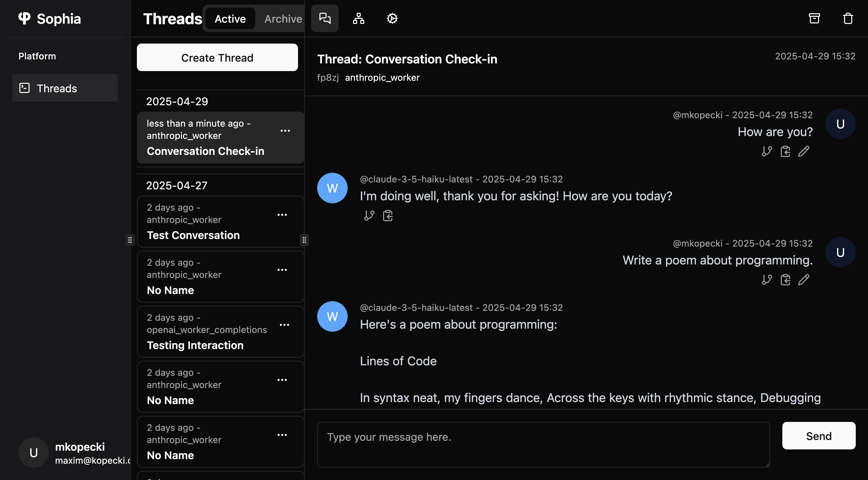Delete the thread with the trash icon

[x=848, y=19]
